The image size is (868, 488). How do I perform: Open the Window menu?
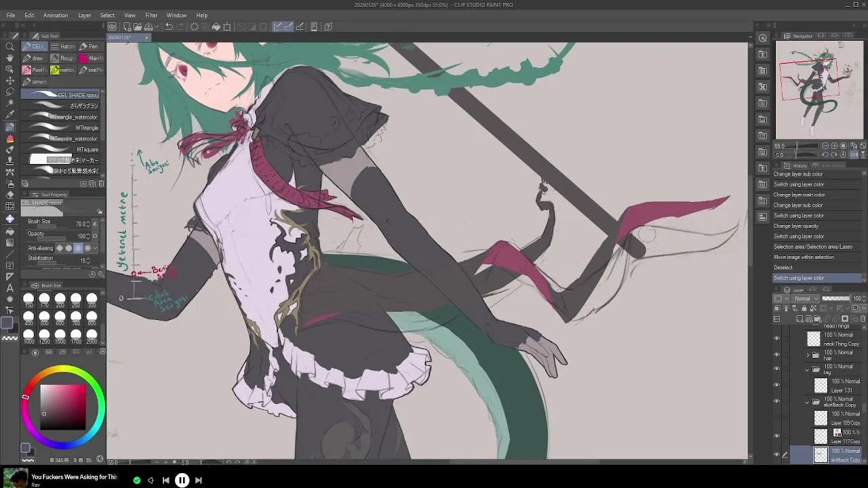[x=176, y=15]
